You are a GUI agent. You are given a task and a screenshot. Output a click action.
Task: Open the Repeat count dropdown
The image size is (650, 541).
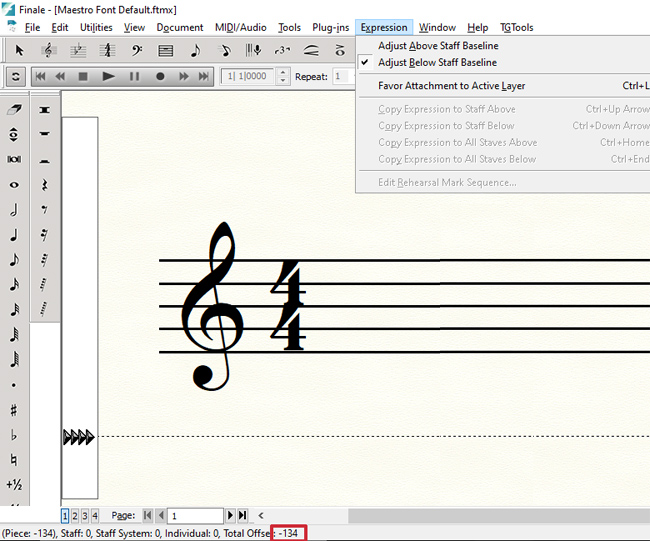[x=343, y=76]
